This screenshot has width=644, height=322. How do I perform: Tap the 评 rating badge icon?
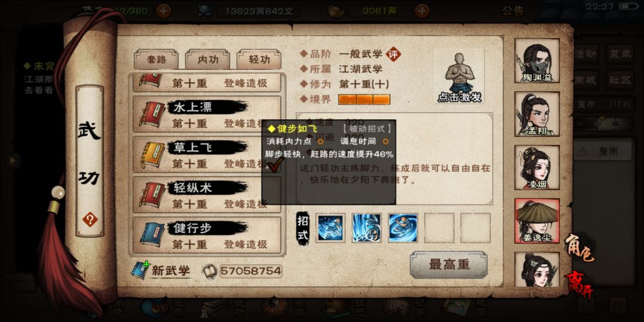394,54
